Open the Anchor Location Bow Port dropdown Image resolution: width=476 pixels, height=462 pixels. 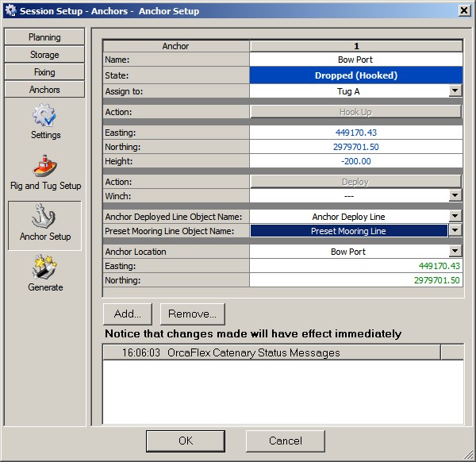pos(455,252)
